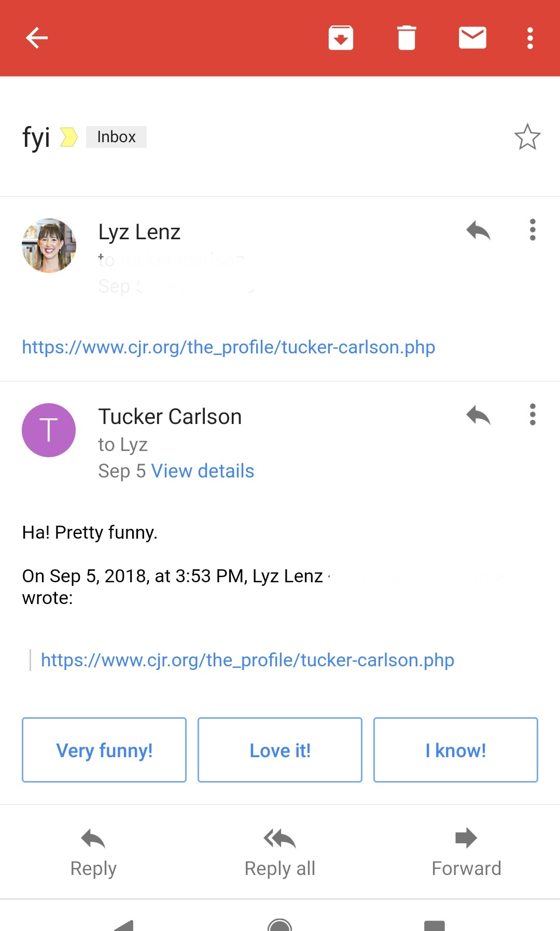Toggle the yellow importance marker
The height and width of the screenshot is (931, 560).
pyautogui.click(x=68, y=137)
